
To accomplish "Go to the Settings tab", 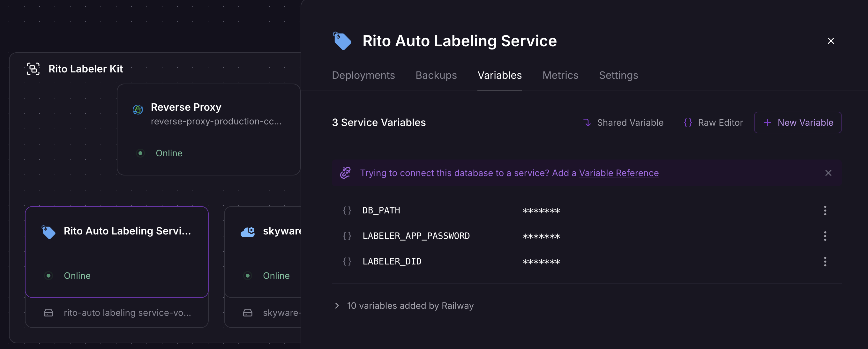I will pyautogui.click(x=618, y=75).
